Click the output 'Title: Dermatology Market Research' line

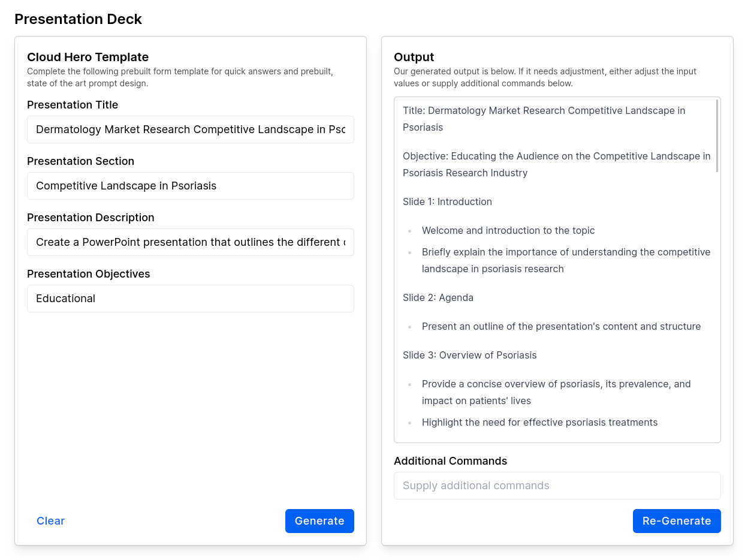(544, 110)
